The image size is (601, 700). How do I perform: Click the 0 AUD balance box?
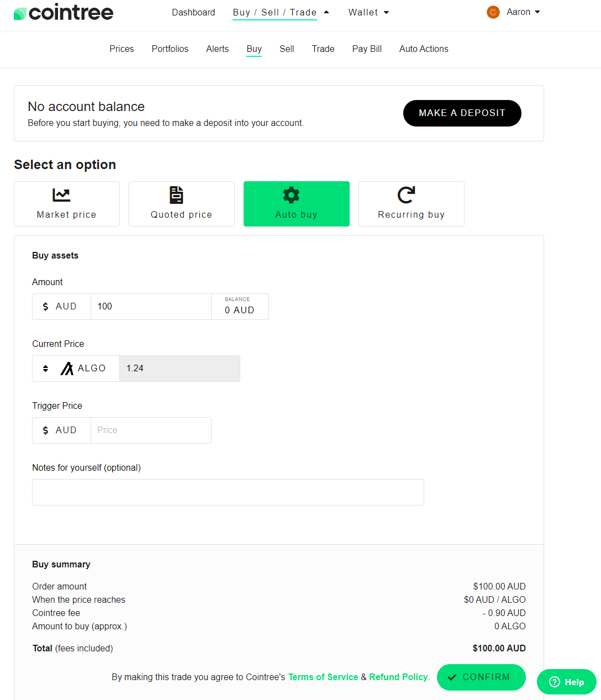coord(240,307)
